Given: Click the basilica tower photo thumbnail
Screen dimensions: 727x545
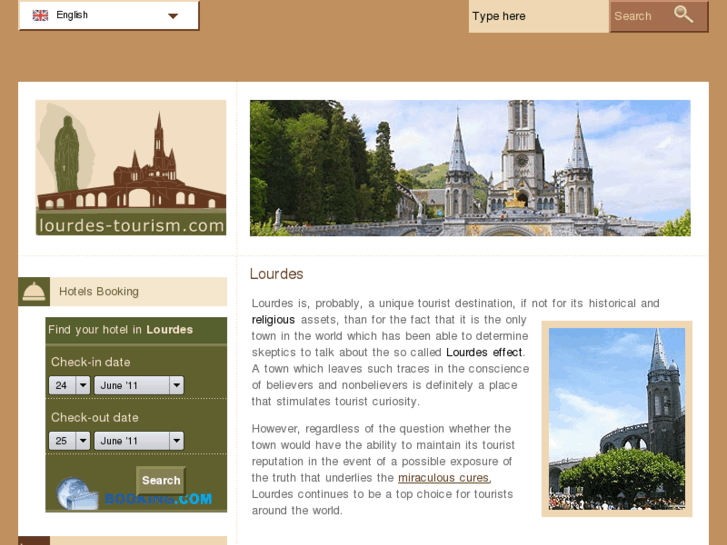Looking at the screenshot, I should coord(617,418).
